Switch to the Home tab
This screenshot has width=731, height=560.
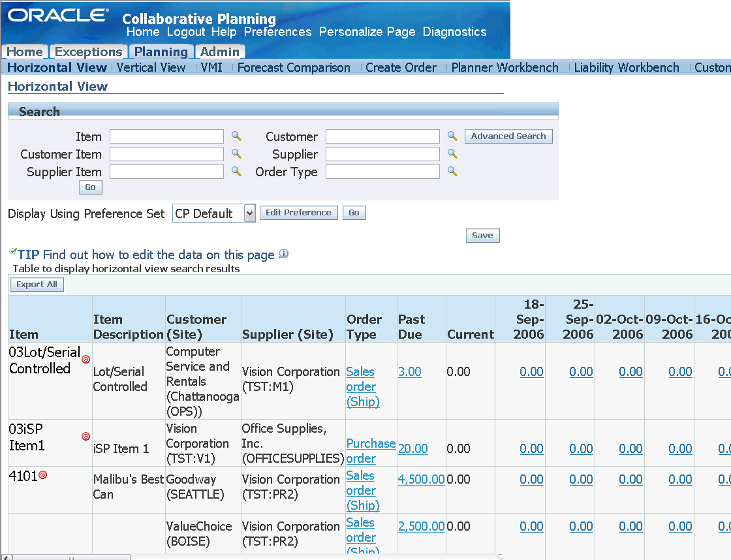[25, 52]
